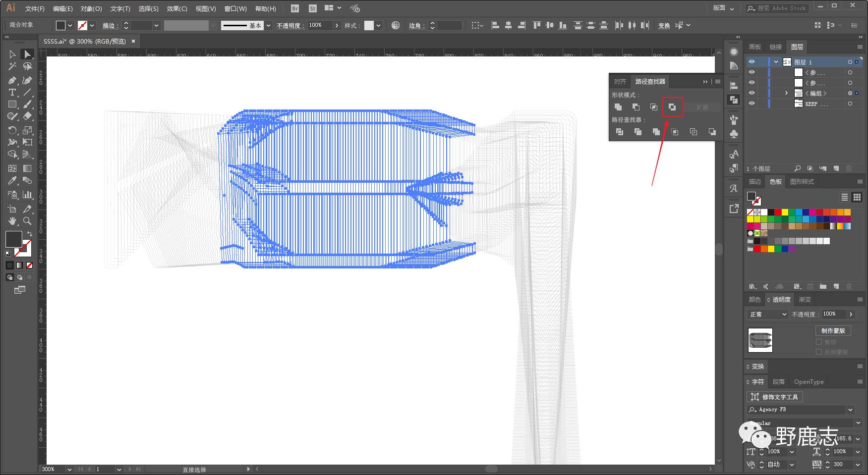Screen dimensions: 868x475
Task: Expand the <编组> group in layers
Action: coord(786,93)
